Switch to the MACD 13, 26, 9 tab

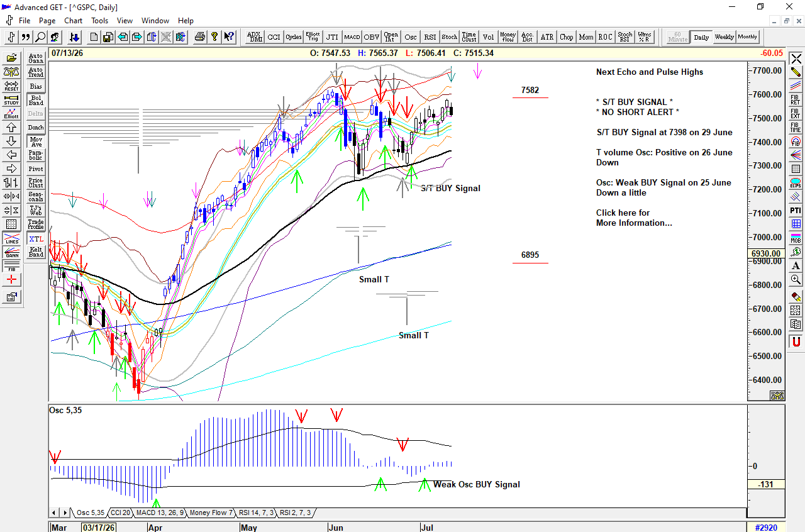pyautogui.click(x=160, y=513)
